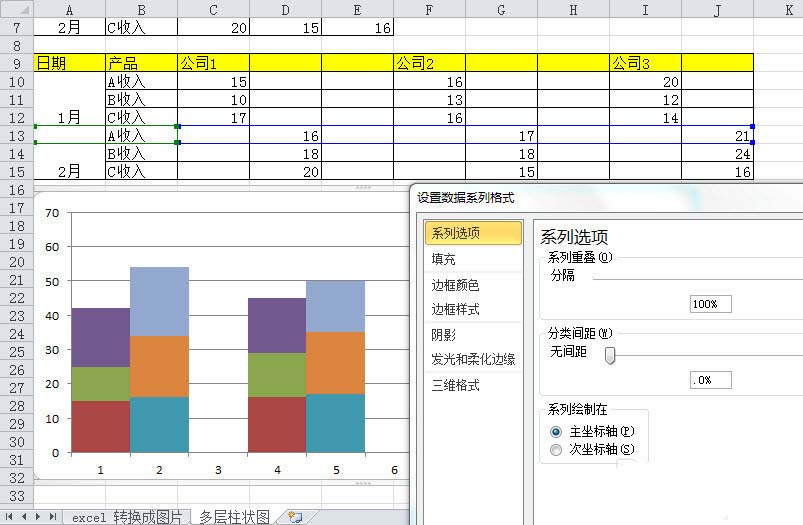Viewport: 803px width, 525px height.
Task: Click the green segment of the first column
Action: (101, 384)
